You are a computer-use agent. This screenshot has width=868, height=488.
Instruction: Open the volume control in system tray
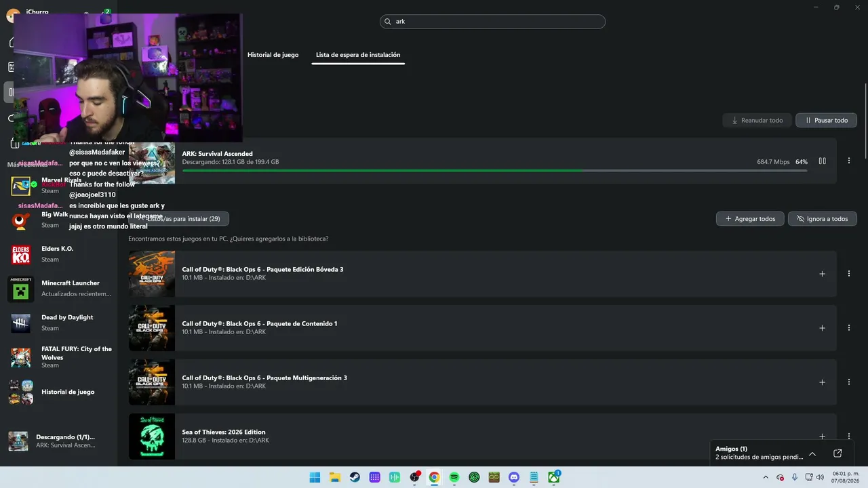point(819,477)
